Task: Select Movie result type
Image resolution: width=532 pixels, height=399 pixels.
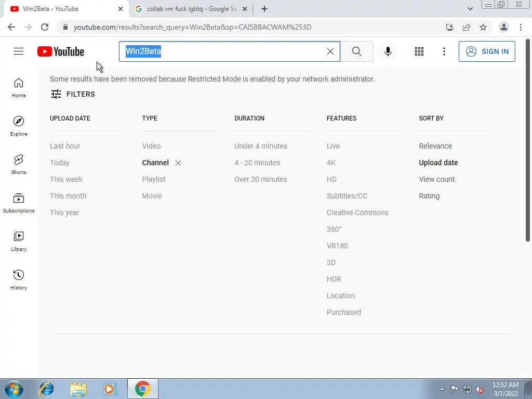Action: (x=152, y=196)
